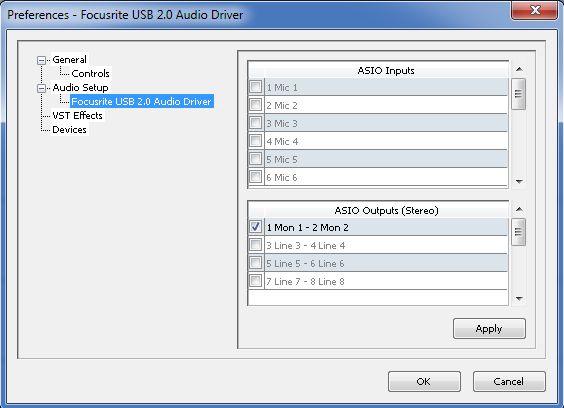564x408 pixels.
Task: Select General in the preferences tree
Action: (x=69, y=59)
